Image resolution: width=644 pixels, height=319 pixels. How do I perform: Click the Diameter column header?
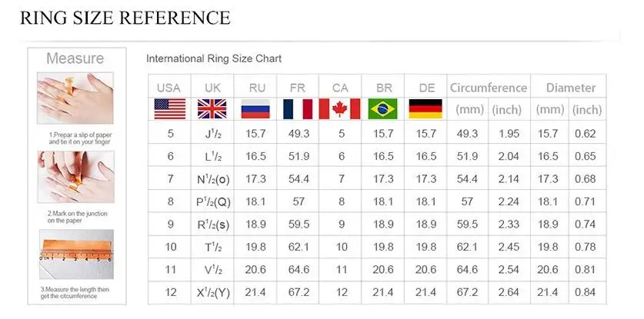[x=570, y=88]
